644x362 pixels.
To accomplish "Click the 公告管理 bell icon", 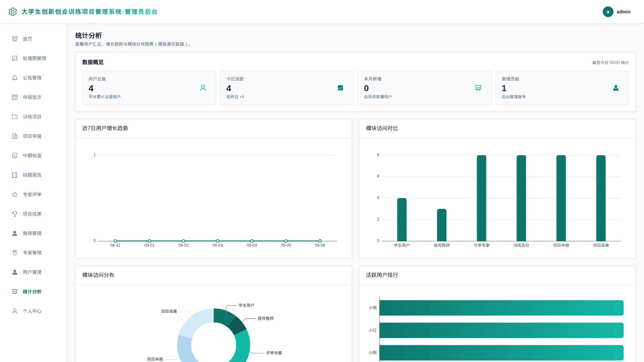I will (x=15, y=78).
